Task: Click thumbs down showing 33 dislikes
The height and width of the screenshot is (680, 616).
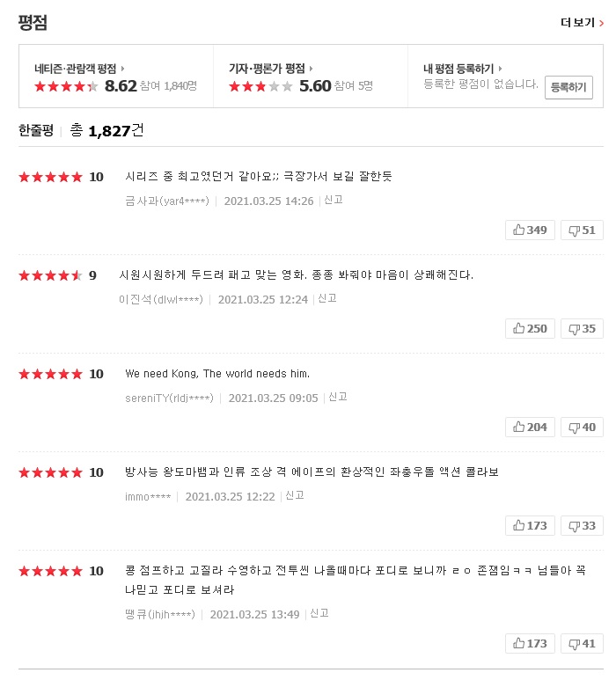Action: (582, 525)
